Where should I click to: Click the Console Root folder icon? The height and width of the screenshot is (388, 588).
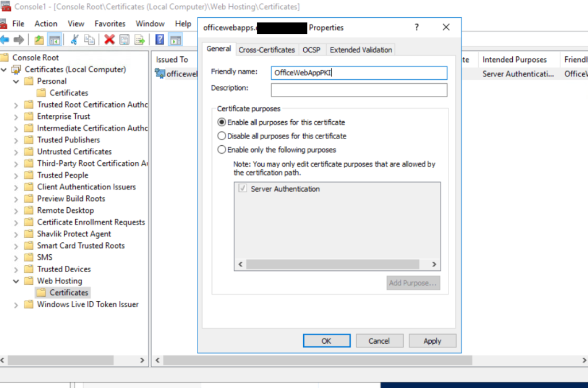[4, 57]
